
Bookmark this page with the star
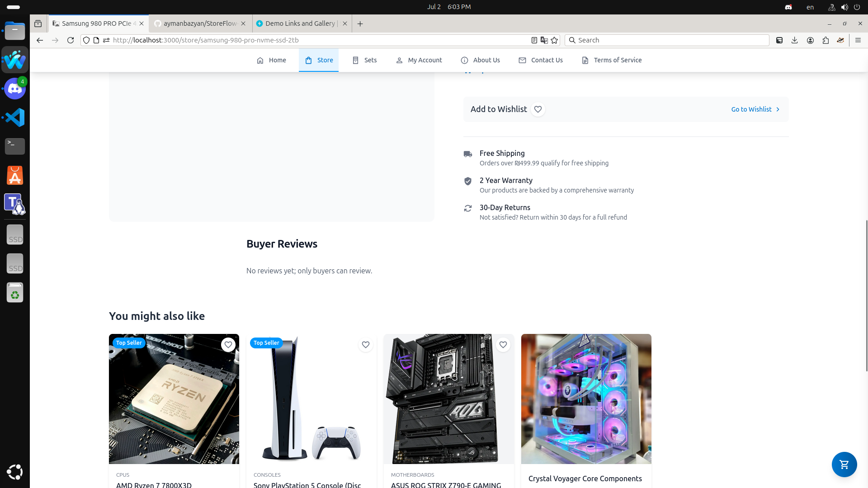(x=555, y=40)
